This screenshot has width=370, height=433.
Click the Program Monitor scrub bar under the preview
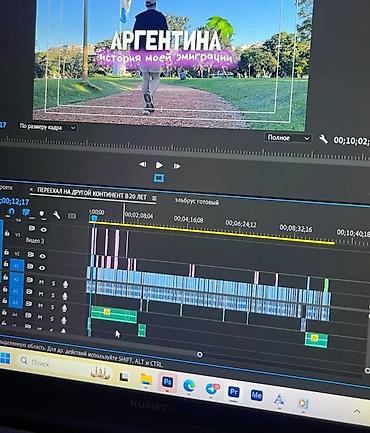tap(185, 147)
